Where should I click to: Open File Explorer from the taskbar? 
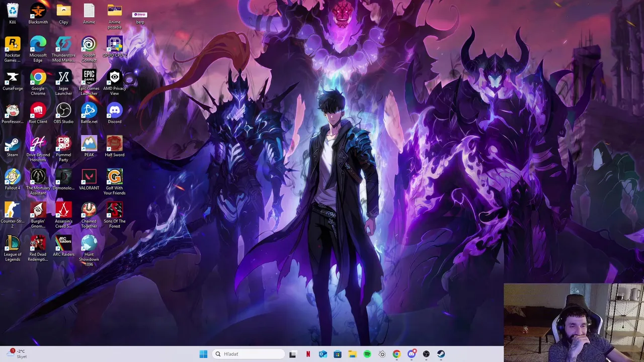[x=352, y=354]
